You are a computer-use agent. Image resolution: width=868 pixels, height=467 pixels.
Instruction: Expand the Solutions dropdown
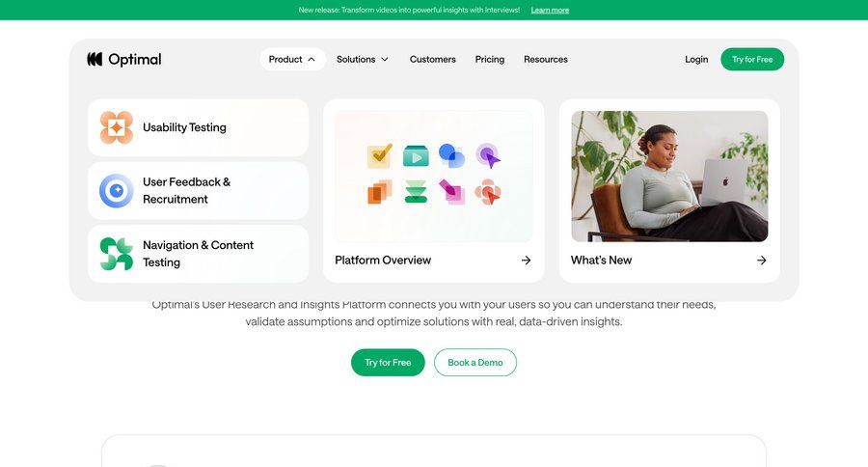363,59
